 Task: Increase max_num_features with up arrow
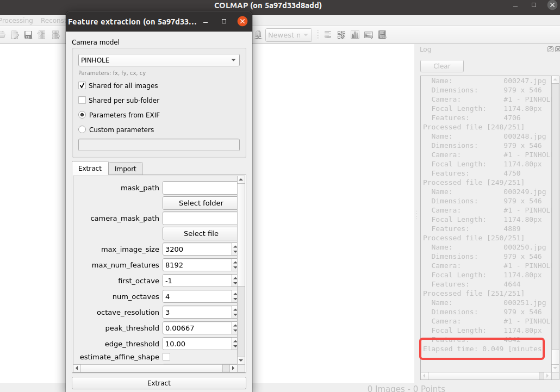click(x=235, y=262)
